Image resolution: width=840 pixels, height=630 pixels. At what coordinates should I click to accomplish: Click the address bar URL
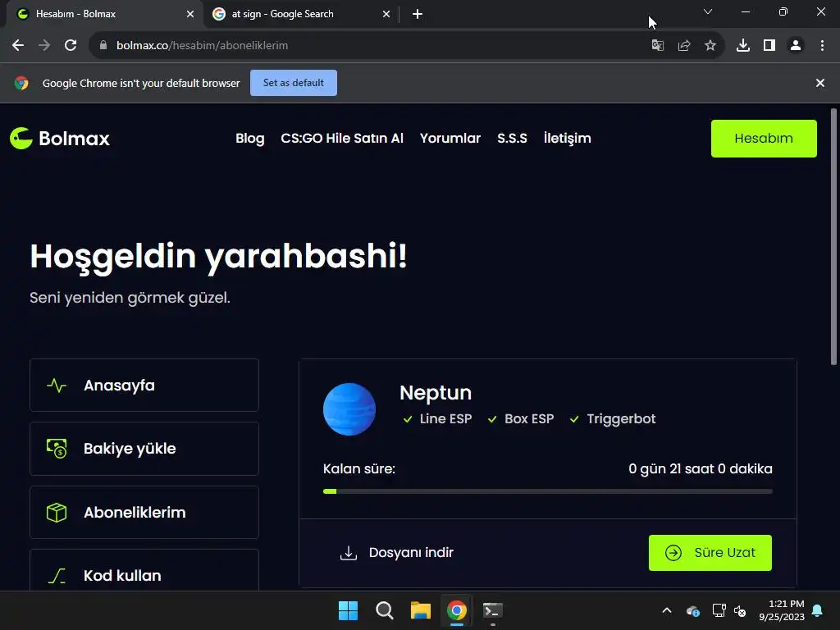(x=202, y=46)
